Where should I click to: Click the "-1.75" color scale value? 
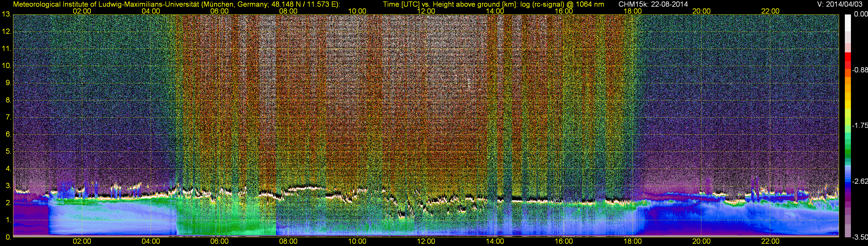point(860,126)
